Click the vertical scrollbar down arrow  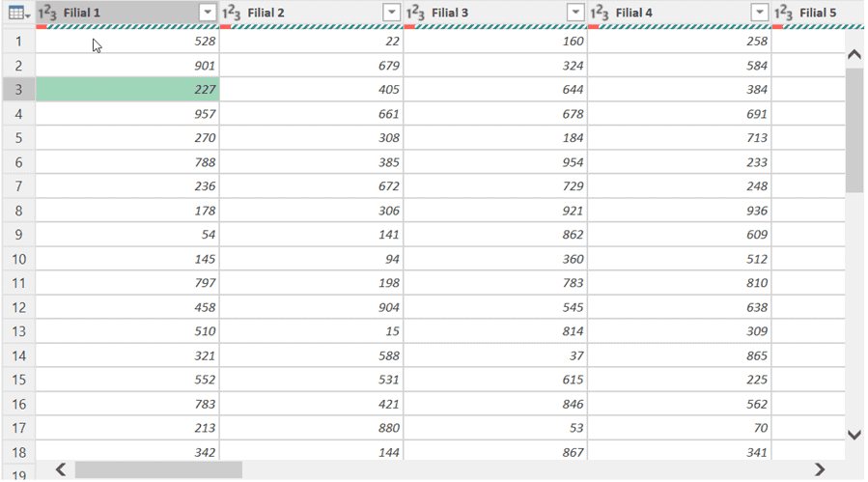click(854, 435)
